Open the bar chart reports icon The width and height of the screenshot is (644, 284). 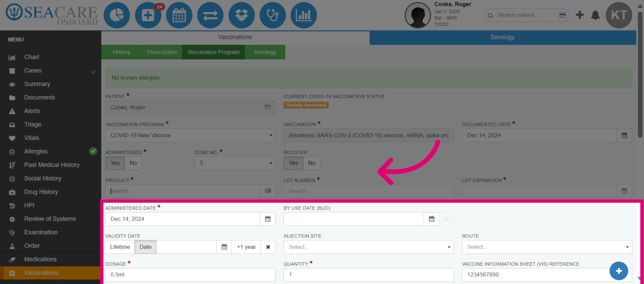pyautogui.click(x=304, y=15)
